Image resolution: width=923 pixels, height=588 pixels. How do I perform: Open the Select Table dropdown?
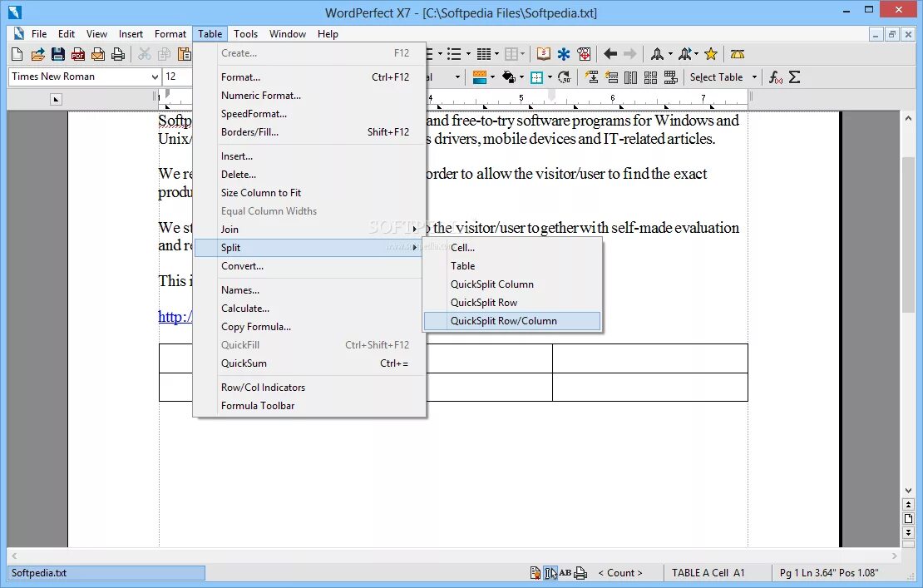point(754,77)
